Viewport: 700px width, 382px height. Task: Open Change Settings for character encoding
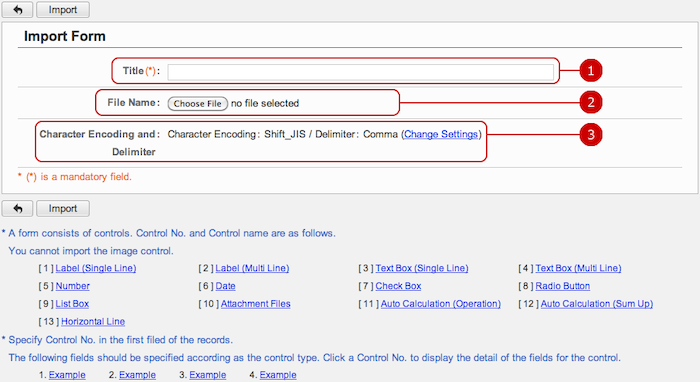click(441, 134)
